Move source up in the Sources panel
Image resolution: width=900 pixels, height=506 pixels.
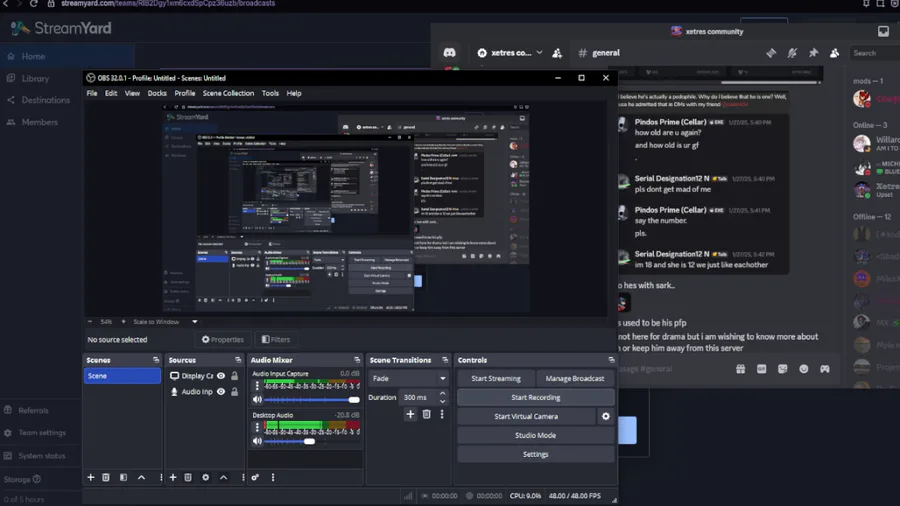tap(223, 477)
